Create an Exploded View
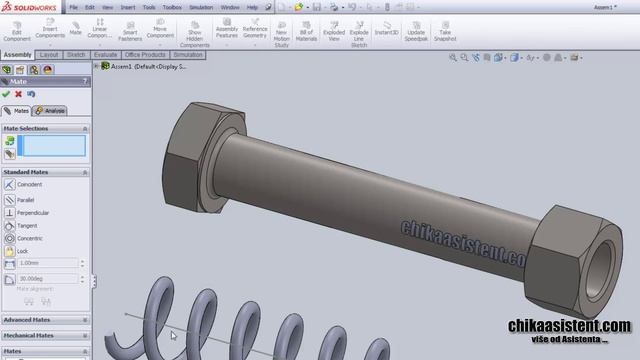640x360 pixels. coord(334,31)
